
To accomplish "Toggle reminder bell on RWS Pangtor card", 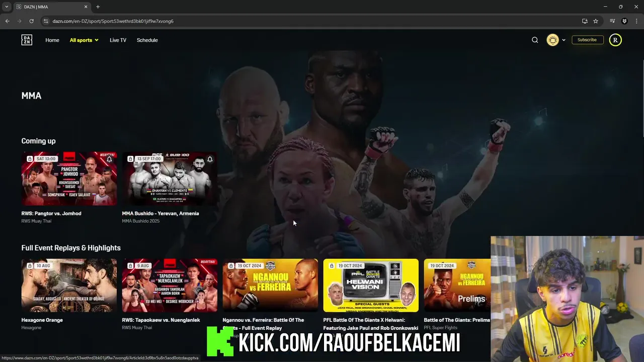I will pyautogui.click(x=109, y=159).
